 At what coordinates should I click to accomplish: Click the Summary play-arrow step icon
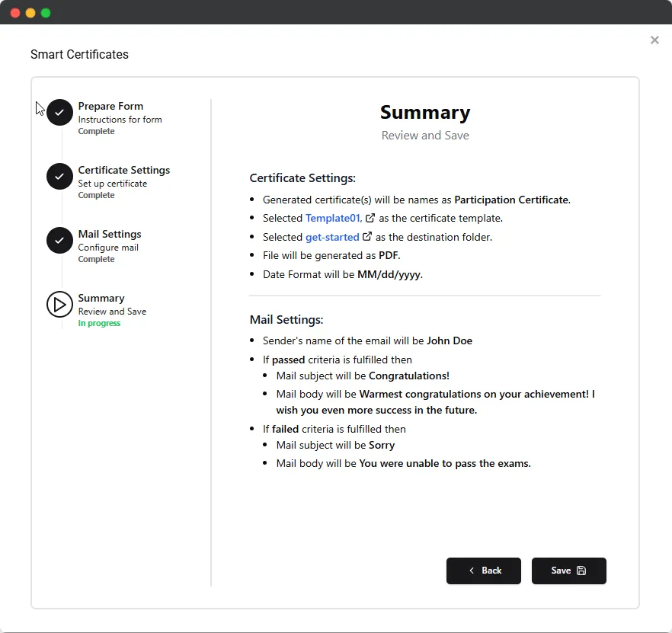(59, 304)
